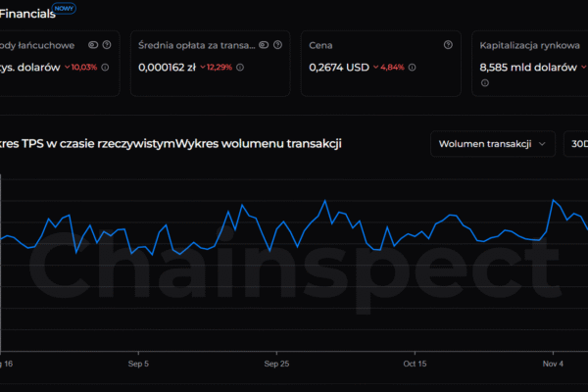Click chart line peak near Nov 4

click(555, 200)
